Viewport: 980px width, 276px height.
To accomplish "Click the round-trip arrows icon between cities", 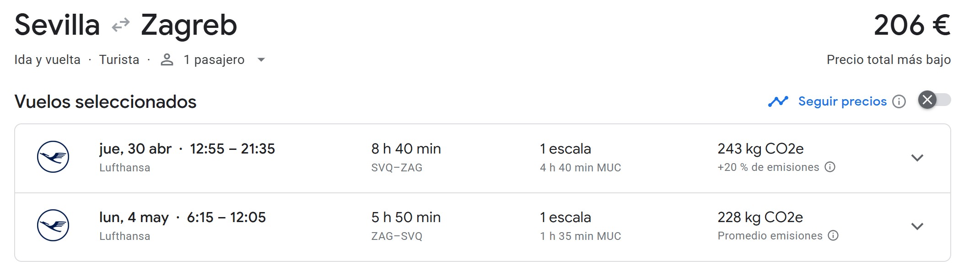I will click(121, 25).
